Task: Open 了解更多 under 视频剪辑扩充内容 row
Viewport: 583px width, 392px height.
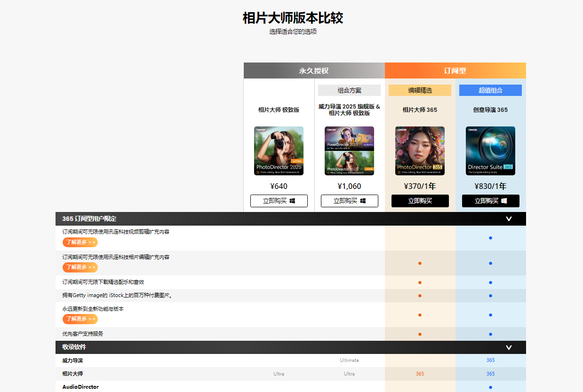Action: (x=80, y=242)
